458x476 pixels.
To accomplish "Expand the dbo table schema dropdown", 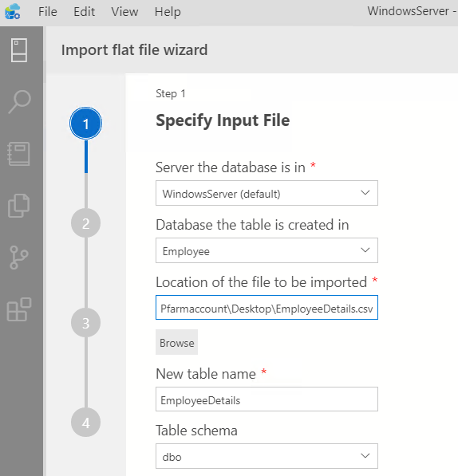I will [267, 456].
